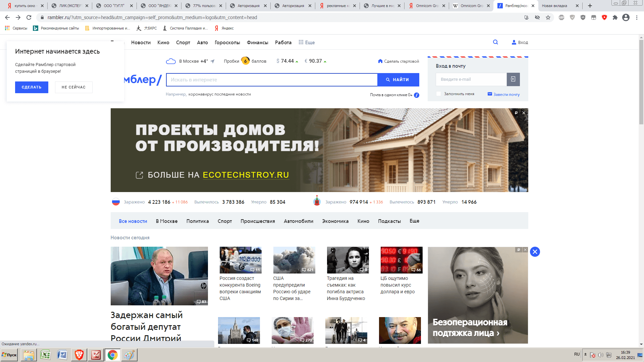Image resolution: width=644 pixels, height=362 pixels.
Task: Click the weather cloud icon for Moscow
Action: pos(171,61)
